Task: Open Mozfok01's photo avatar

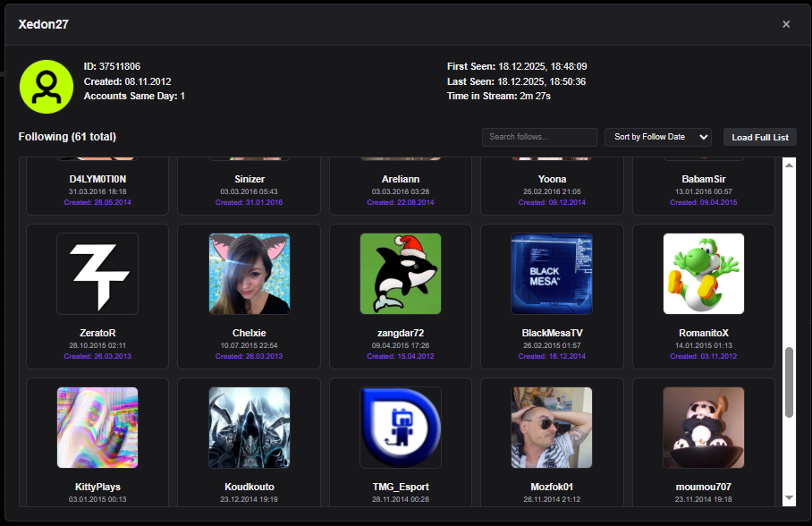Action: 552,428
